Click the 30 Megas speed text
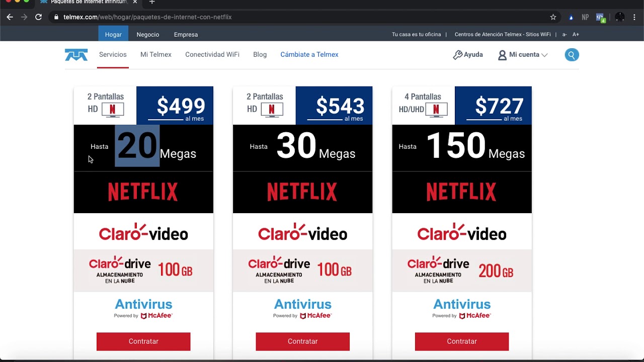 (x=316, y=146)
